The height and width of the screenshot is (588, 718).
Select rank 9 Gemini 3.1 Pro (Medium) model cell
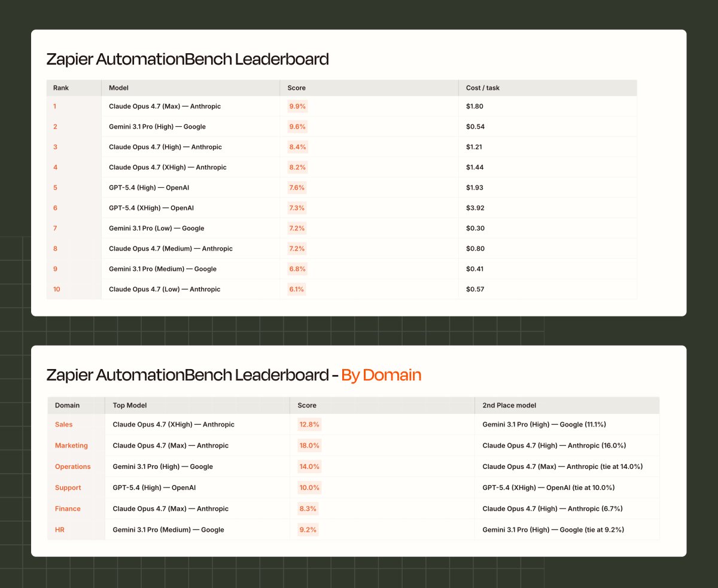click(190, 269)
